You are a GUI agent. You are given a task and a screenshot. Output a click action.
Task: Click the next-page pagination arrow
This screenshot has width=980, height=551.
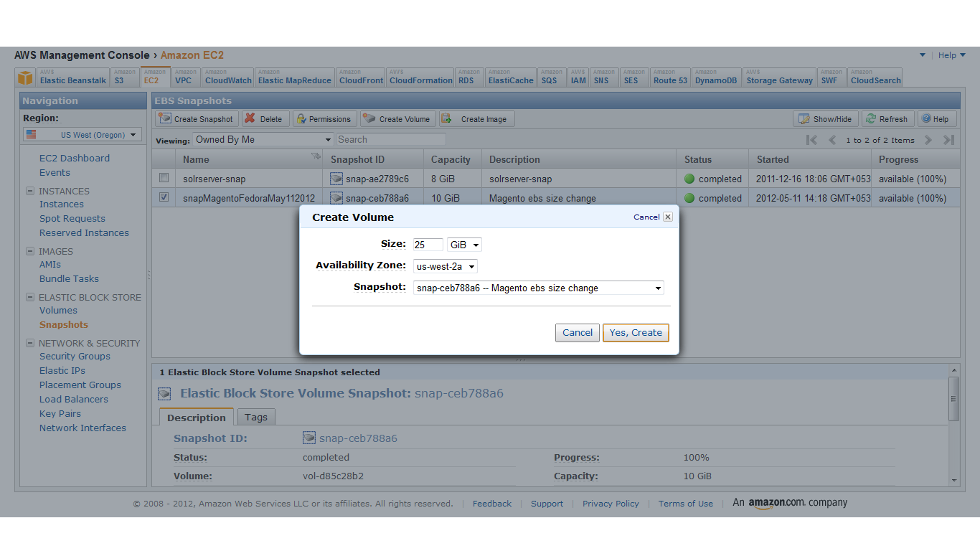tap(928, 140)
